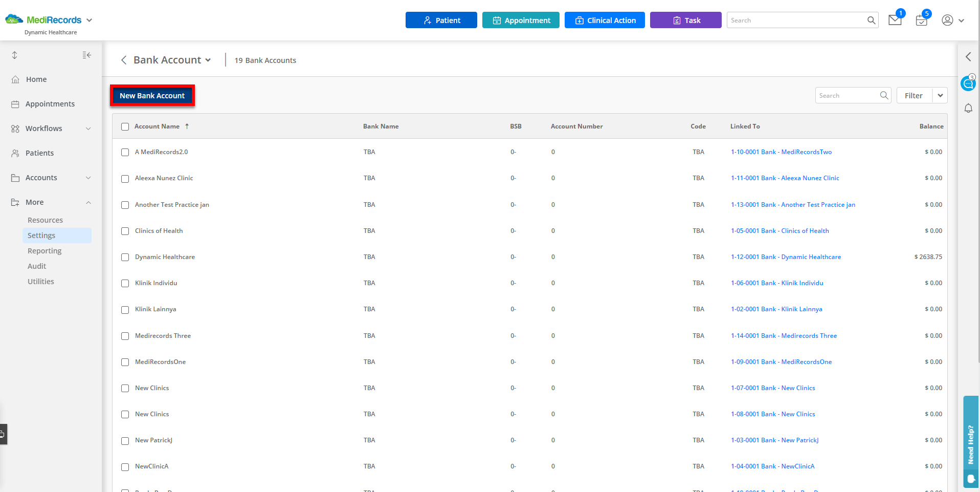
Task: Expand the right side panel chevron
Action: [968, 57]
